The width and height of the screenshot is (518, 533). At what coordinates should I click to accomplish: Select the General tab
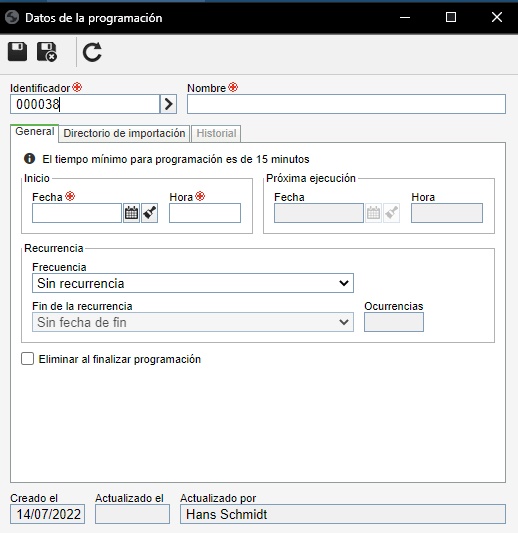pyautogui.click(x=35, y=132)
